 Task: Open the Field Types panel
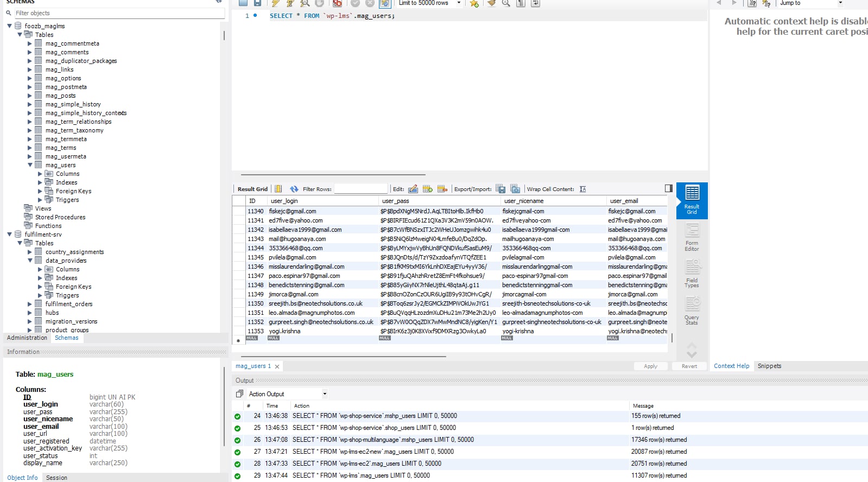tap(692, 274)
